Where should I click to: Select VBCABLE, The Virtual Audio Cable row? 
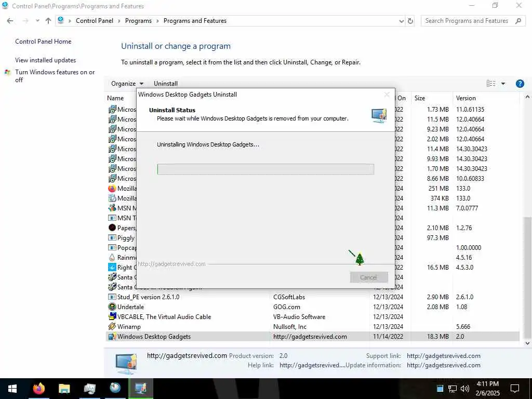312,316
